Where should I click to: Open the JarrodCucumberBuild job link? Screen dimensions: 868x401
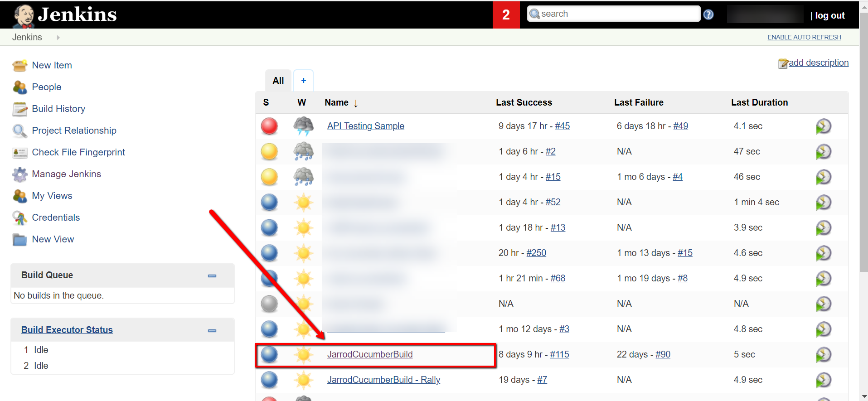coord(370,354)
